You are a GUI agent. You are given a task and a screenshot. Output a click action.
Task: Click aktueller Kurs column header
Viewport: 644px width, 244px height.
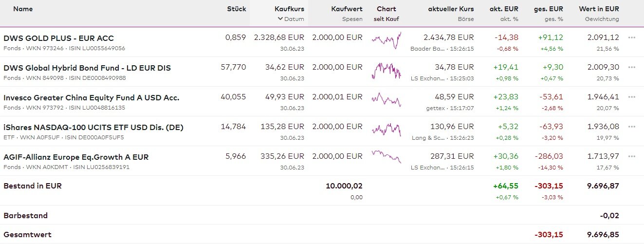click(x=451, y=9)
